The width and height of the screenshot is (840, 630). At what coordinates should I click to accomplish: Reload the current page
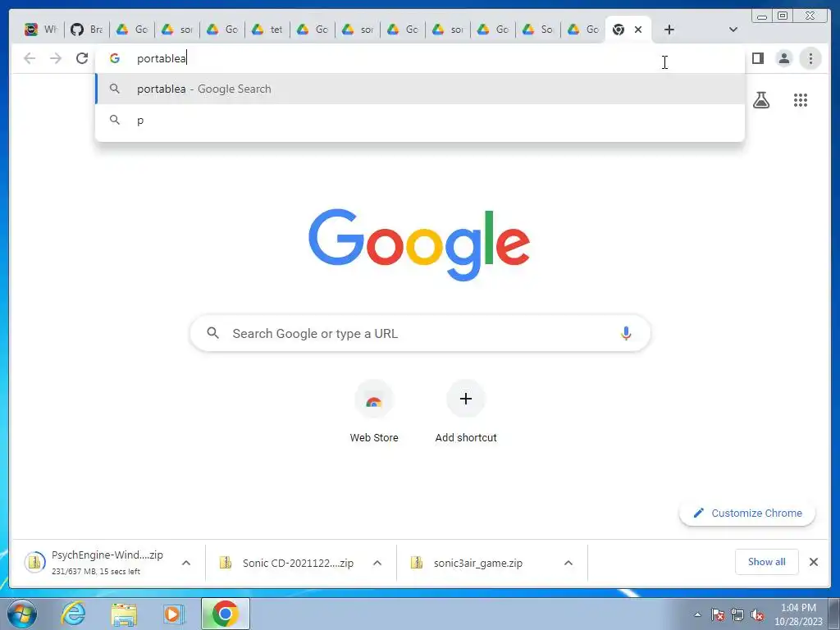82,58
